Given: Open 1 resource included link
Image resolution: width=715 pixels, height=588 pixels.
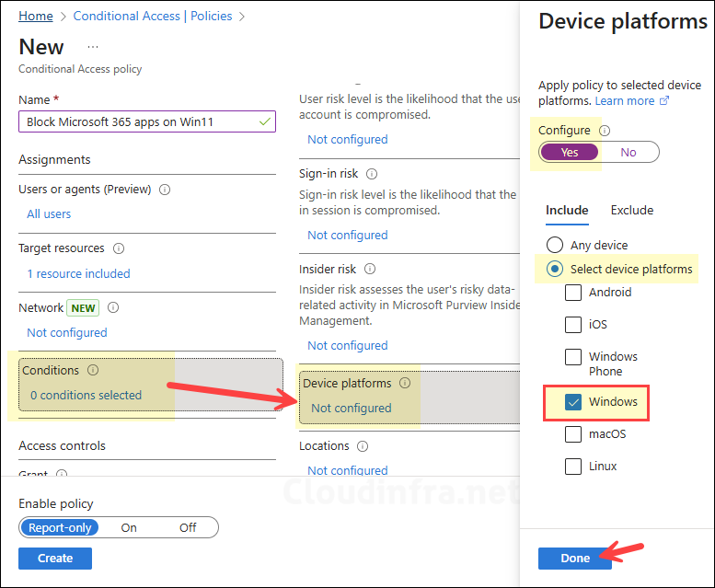Looking at the screenshot, I should point(78,273).
